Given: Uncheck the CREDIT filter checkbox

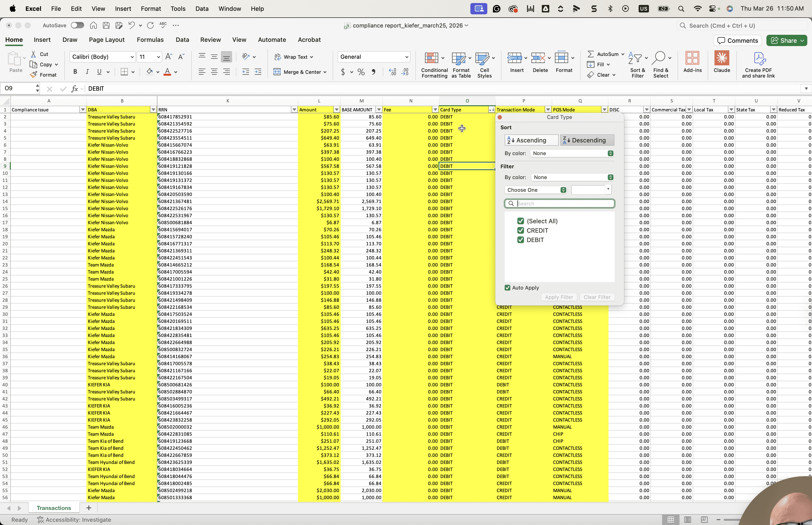Looking at the screenshot, I should point(520,231).
